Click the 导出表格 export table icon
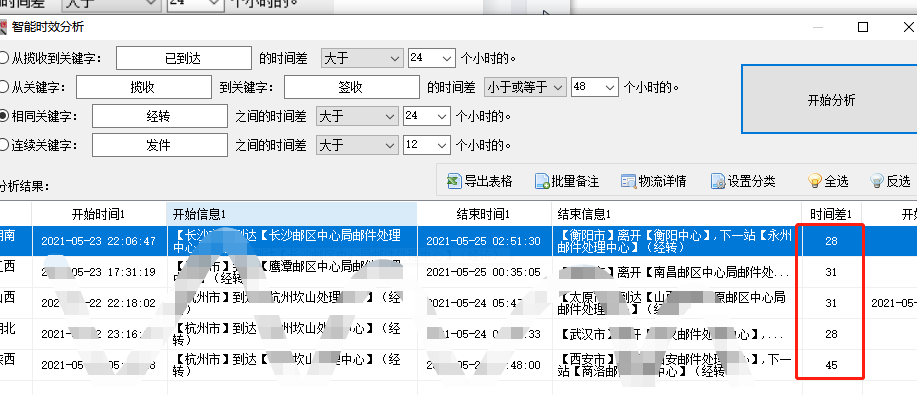Viewport: 917px width, 395px height. point(454,181)
